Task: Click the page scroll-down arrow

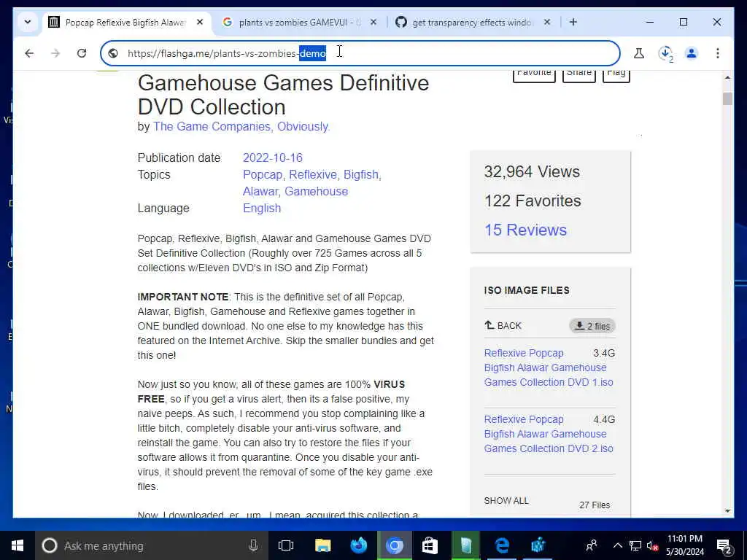Action: (727, 511)
